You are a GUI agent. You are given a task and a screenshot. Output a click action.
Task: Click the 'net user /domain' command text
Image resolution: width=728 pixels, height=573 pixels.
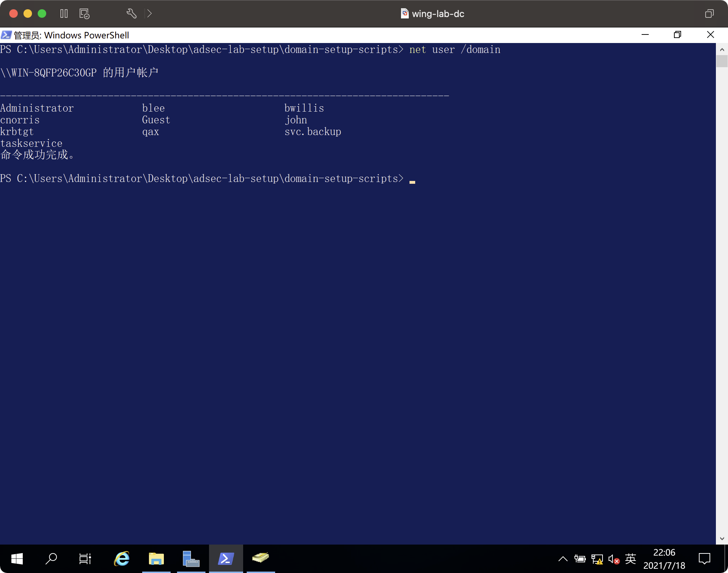click(x=455, y=50)
